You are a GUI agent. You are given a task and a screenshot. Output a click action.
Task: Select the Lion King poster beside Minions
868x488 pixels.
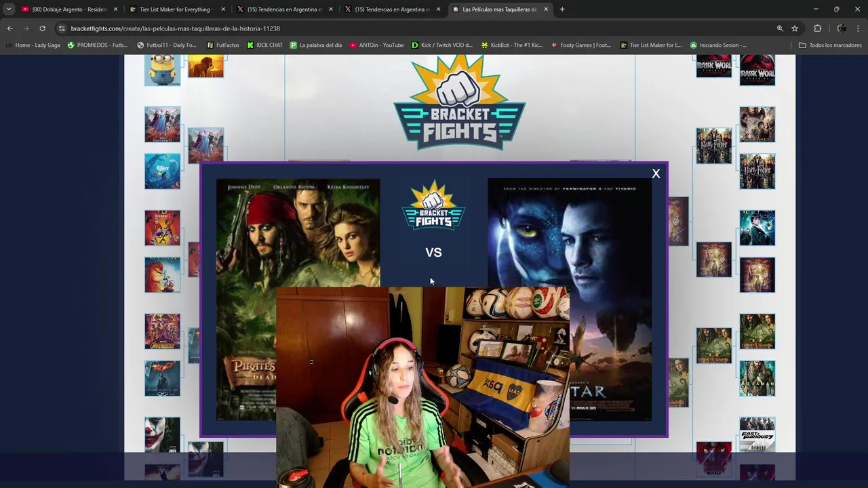pyautogui.click(x=205, y=66)
